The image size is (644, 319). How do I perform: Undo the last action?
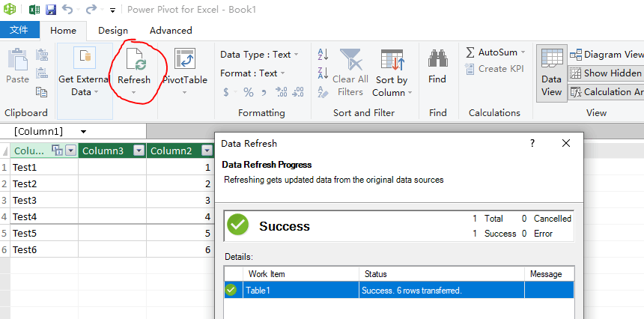[67, 9]
